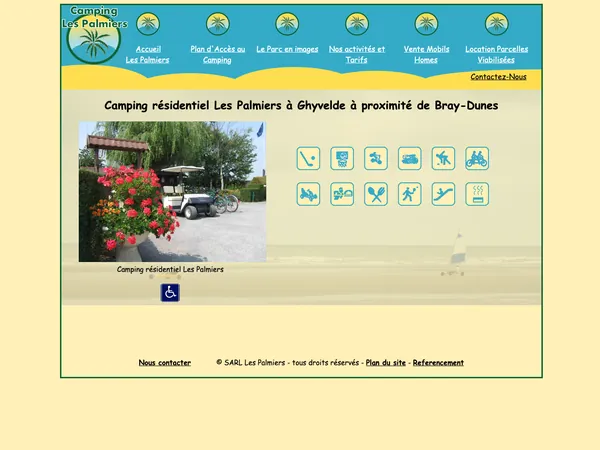Click the bumper boat activity icon

[x=409, y=158]
